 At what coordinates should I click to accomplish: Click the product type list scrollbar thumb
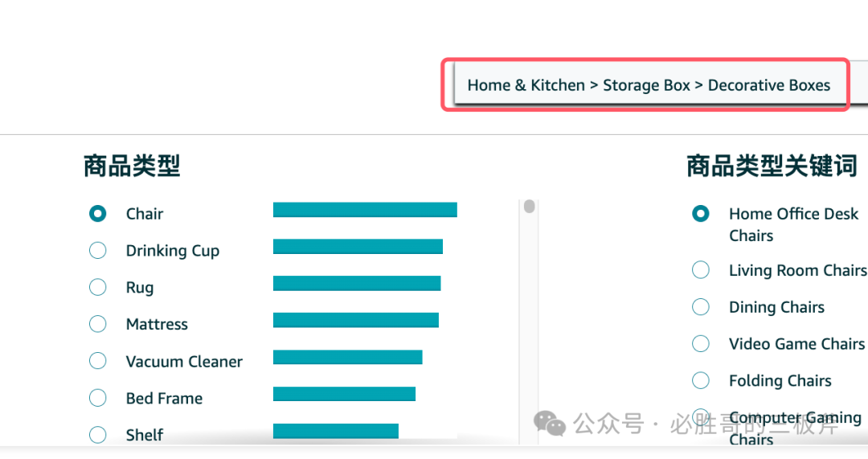point(529,207)
